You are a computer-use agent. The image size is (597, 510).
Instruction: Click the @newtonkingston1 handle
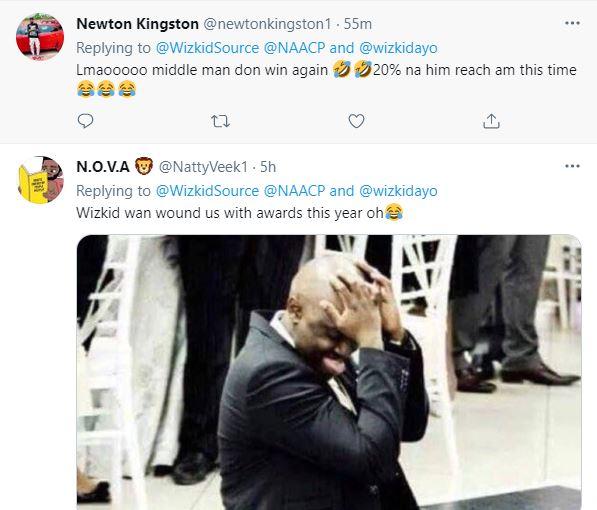(x=267, y=24)
